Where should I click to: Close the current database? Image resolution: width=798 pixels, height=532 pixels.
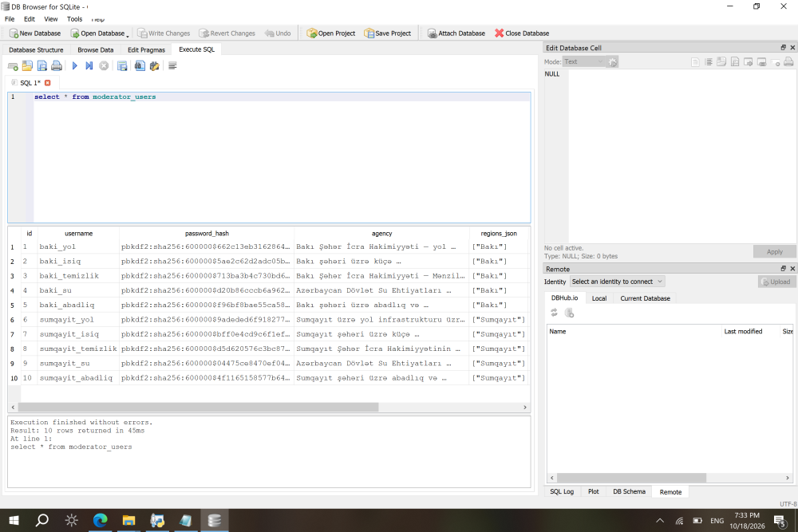pos(522,33)
